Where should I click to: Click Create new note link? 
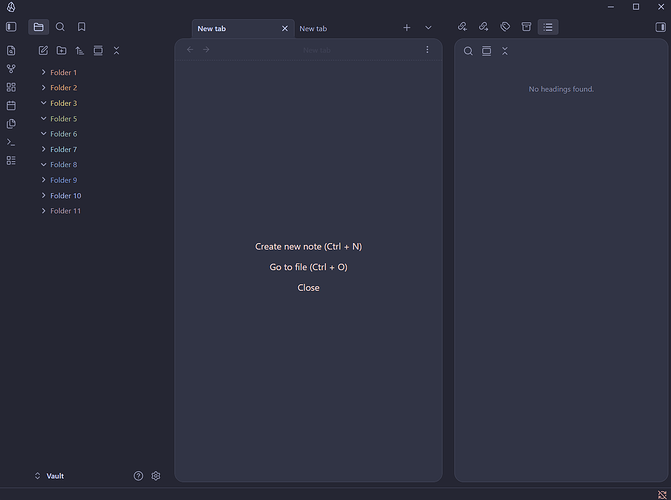[308, 246]
